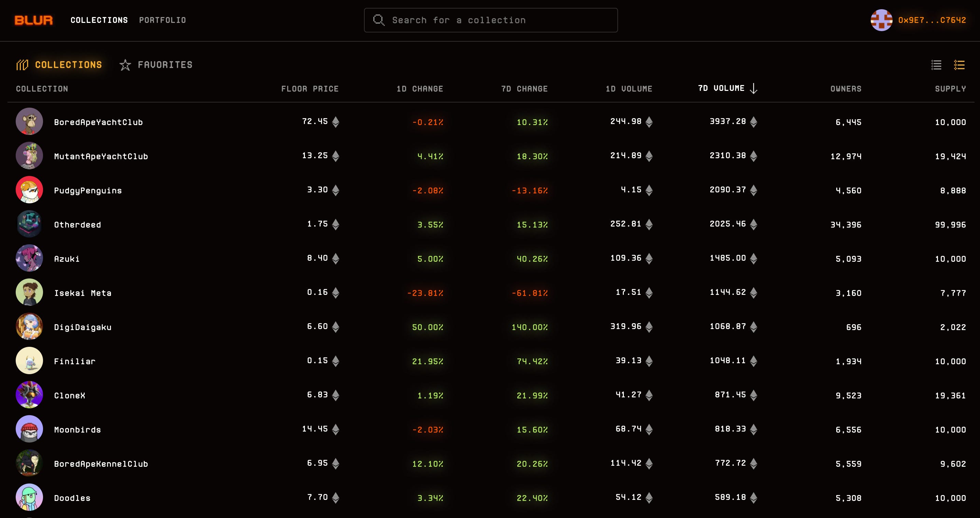Click ETH icon beside 7D volume 3937.28
The height and width of the screenshot is (518, 980).
753,122
